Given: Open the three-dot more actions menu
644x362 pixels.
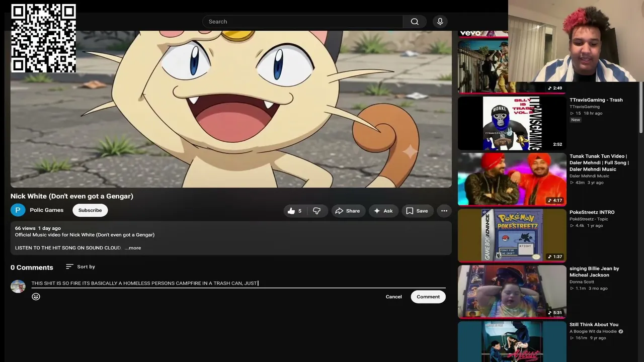Looking at the screenshot, I should [x=444, y=211].
